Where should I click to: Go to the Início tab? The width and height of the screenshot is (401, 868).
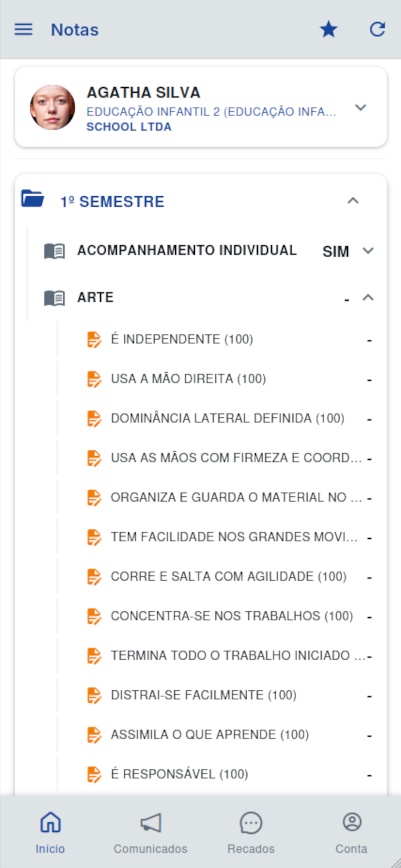pos(50,832)
